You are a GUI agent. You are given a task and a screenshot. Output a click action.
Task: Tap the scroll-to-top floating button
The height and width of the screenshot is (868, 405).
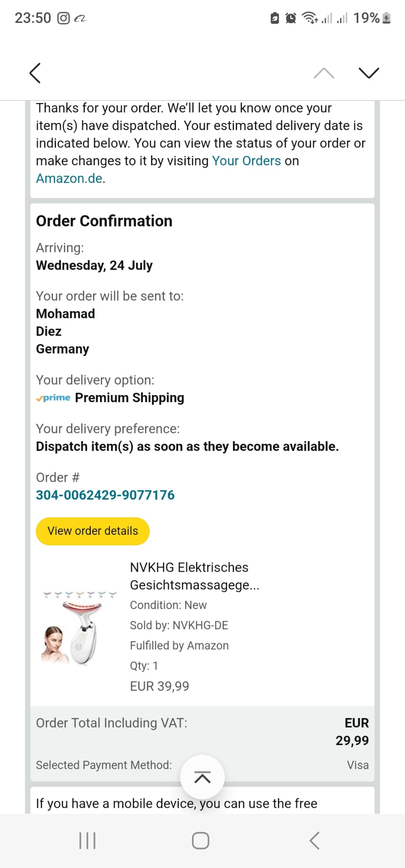tap(202, 777)
